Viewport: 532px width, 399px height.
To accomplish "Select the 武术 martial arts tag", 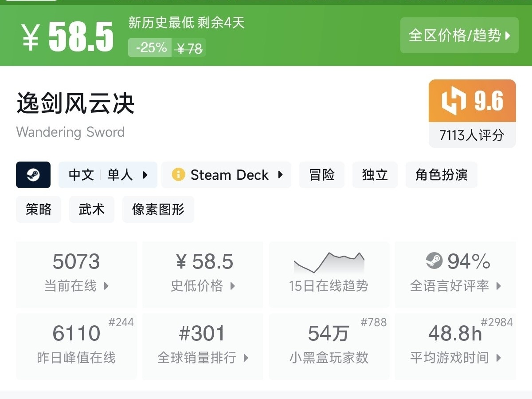I will 92,209.
